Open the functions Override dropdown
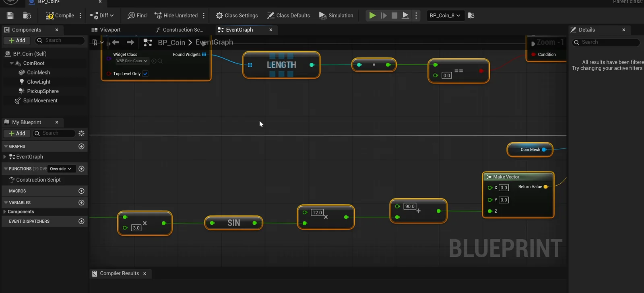The height and width of the screenshot is (293, 644). click(61, 169)
